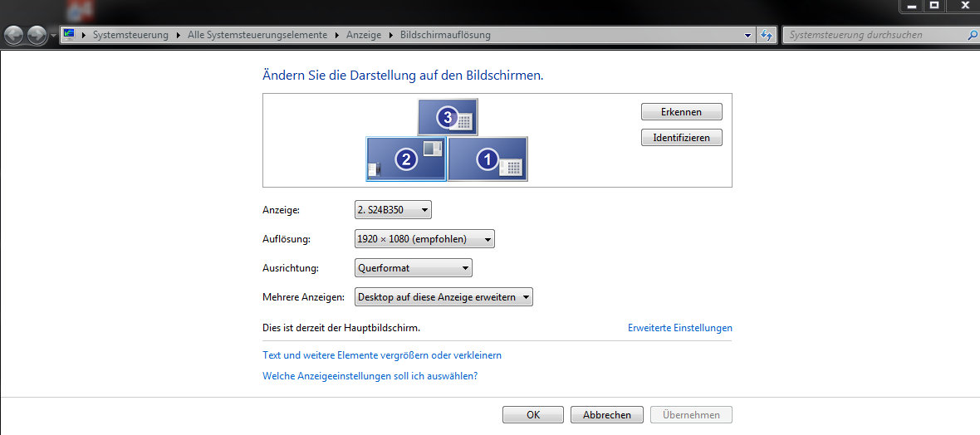The image size is (980, 435).
Task: Open Text und weitere Elemente vergrößern link
Action: 382,355
